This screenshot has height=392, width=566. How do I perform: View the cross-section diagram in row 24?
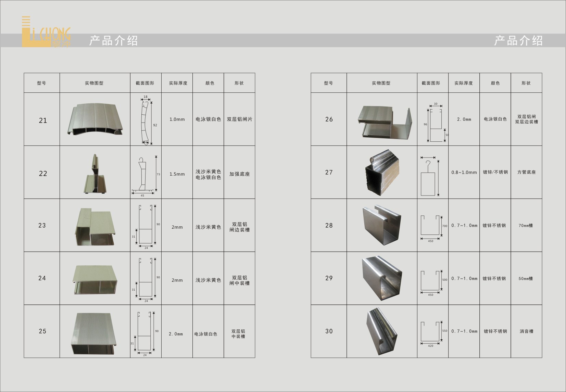tap(146, 280)
